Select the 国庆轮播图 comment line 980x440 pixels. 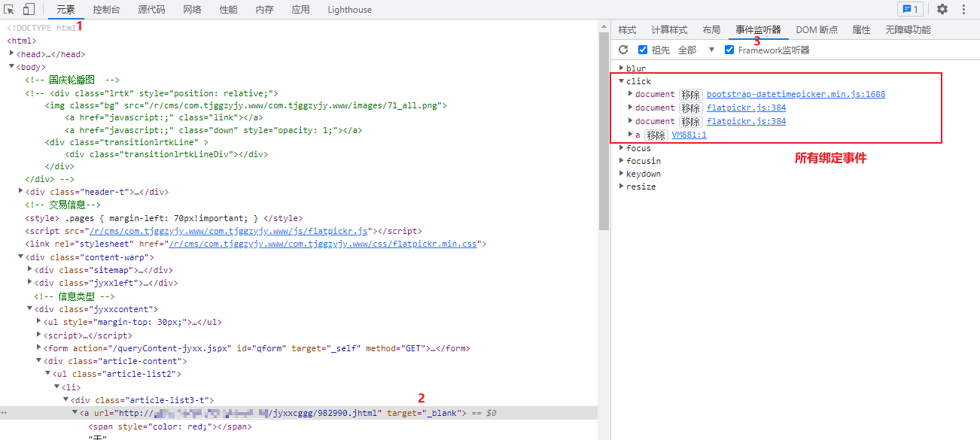(72, 80)
